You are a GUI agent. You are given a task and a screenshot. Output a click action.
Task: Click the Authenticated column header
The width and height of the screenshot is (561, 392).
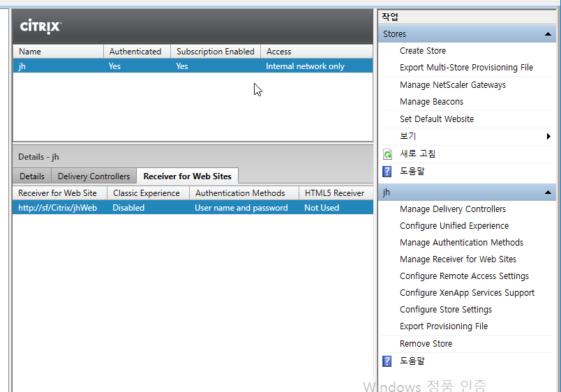[x=137, y=52]
